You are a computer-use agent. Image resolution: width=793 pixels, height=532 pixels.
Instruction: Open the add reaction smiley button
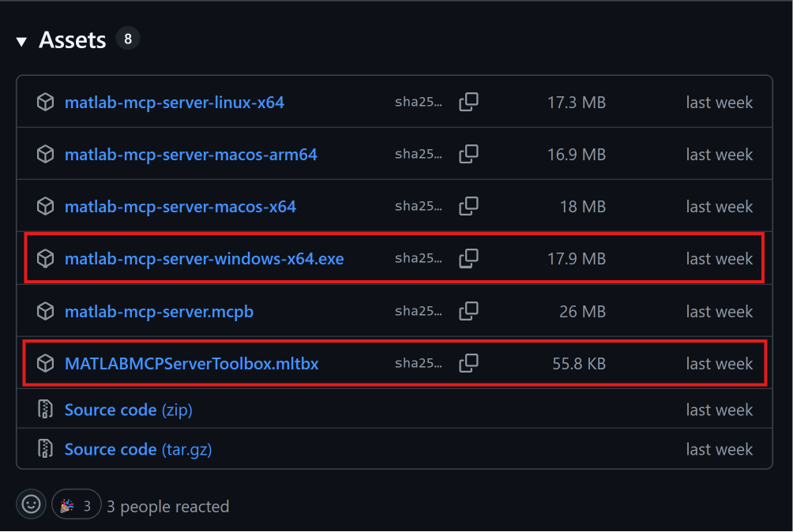point(32,504)
